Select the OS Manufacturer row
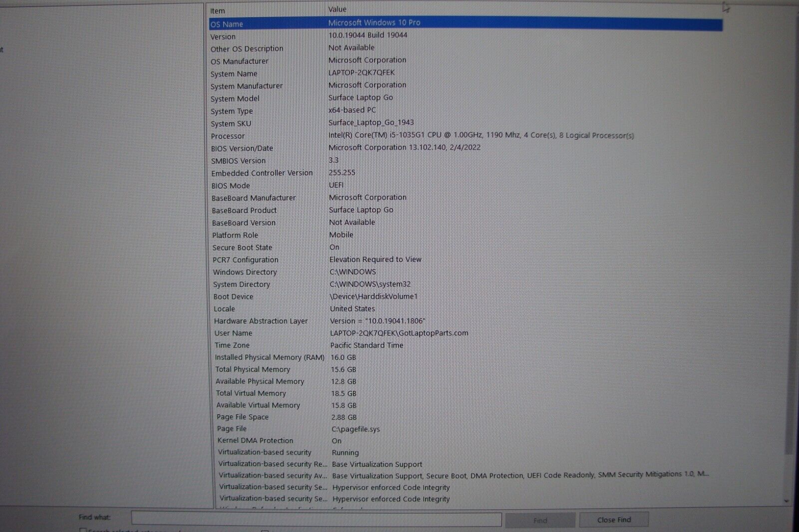 465,61
